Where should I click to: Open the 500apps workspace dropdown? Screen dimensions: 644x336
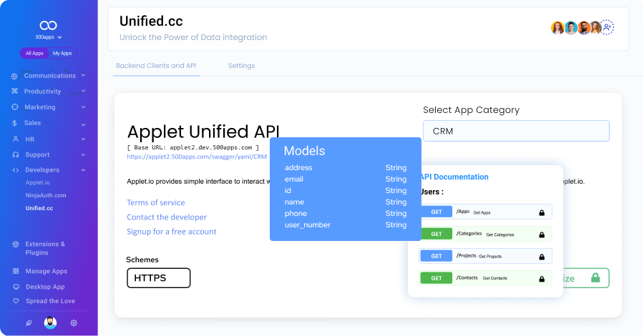pyautogui.click(x=49, y=36)
